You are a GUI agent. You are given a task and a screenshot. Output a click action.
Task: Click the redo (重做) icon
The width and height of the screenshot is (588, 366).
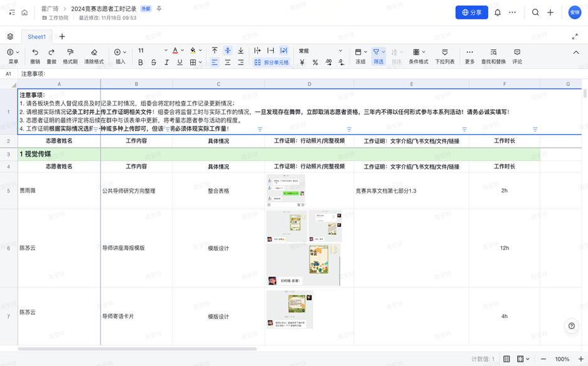(x=51, y=52)
